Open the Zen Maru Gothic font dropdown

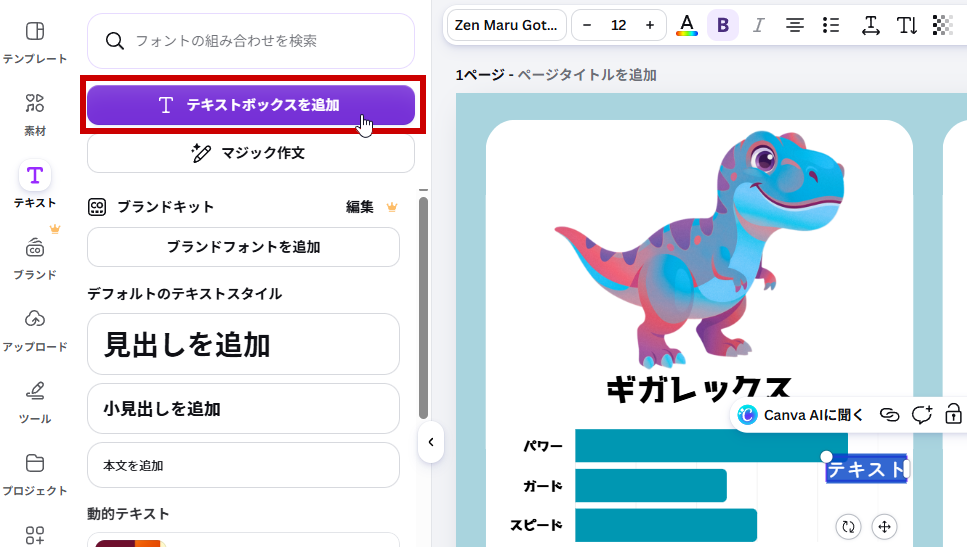[x=506, y=25]
